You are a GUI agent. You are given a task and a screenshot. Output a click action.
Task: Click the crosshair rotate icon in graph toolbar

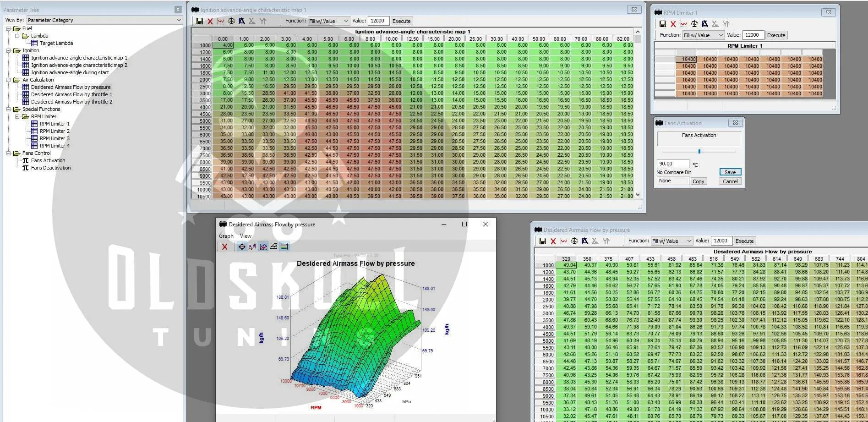click(242, 247)
